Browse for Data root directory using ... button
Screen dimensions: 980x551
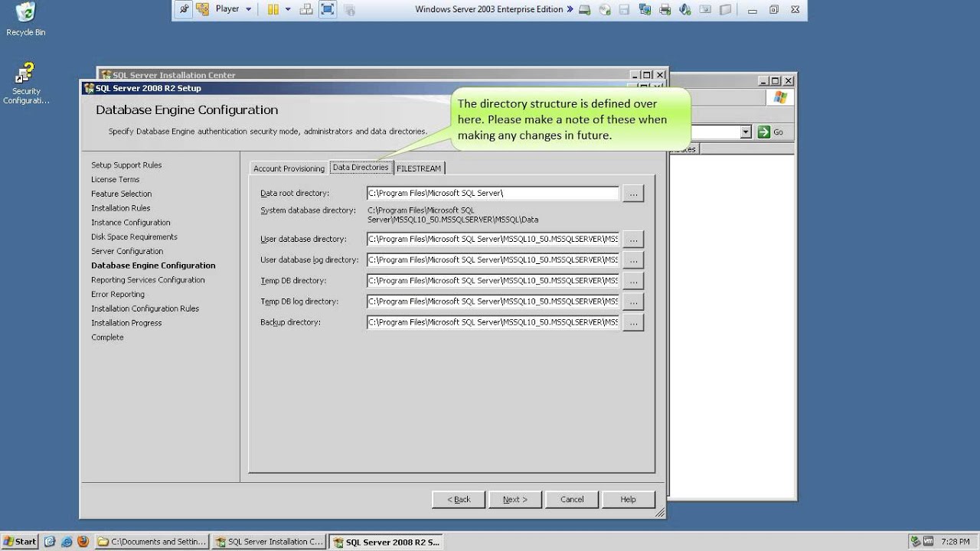pos(633,194)
